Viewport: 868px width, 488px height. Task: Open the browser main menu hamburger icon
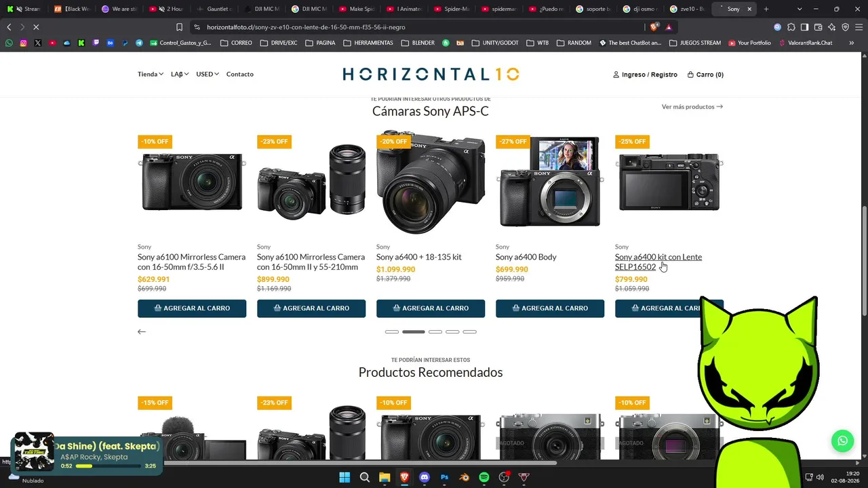coord(859,27)
